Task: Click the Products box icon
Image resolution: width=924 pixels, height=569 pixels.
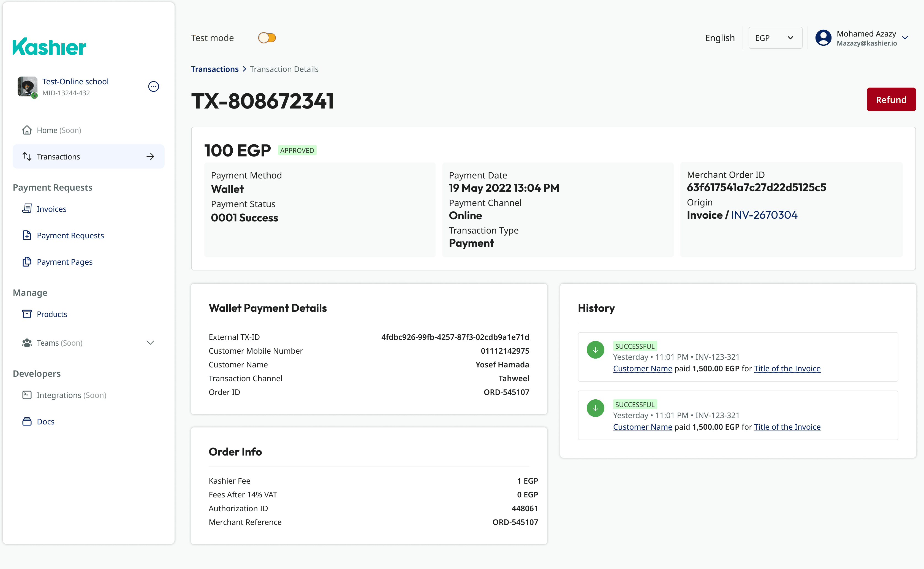Action: click(x=27, y=314)
